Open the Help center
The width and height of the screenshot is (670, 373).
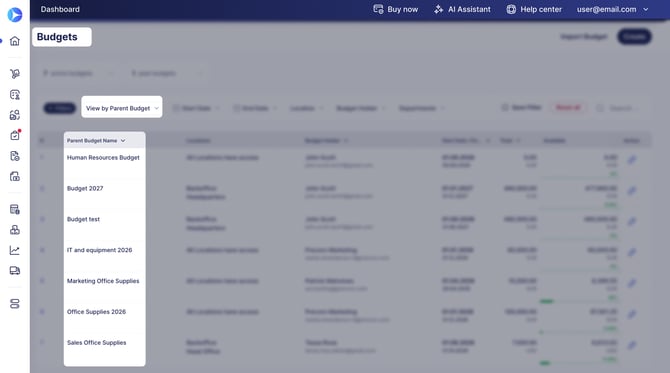[x=541, y=9]
